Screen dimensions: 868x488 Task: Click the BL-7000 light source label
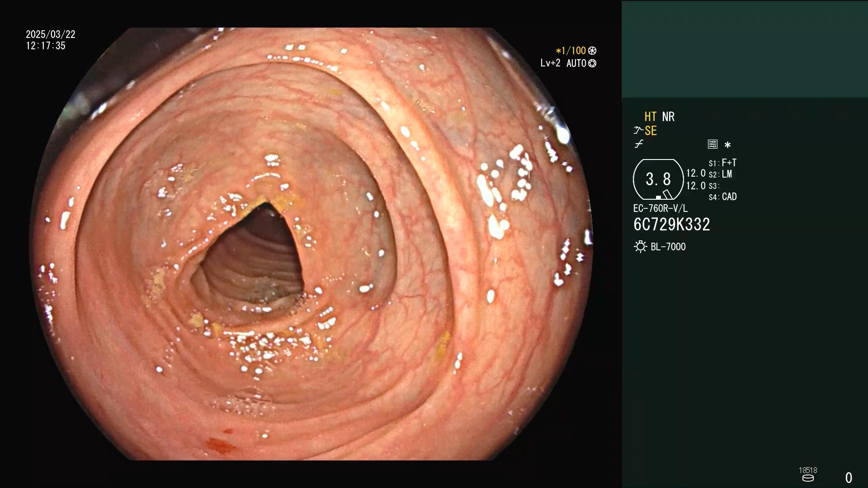pos(668,247)
